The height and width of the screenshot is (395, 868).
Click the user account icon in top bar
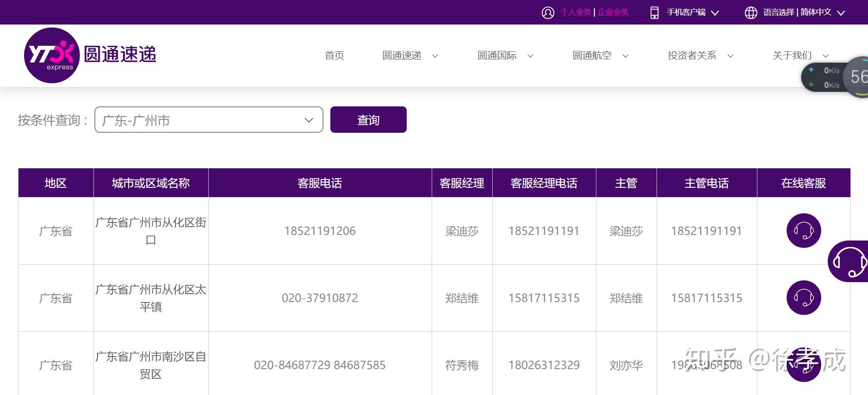pos(548,12)
